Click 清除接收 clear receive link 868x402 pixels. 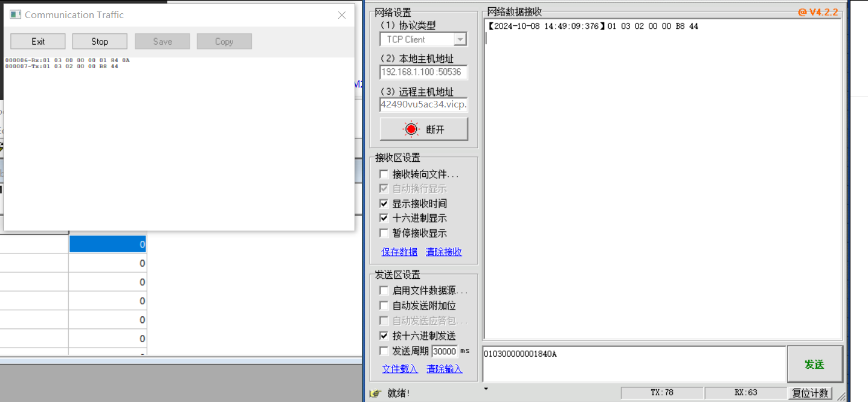(444, 252)
